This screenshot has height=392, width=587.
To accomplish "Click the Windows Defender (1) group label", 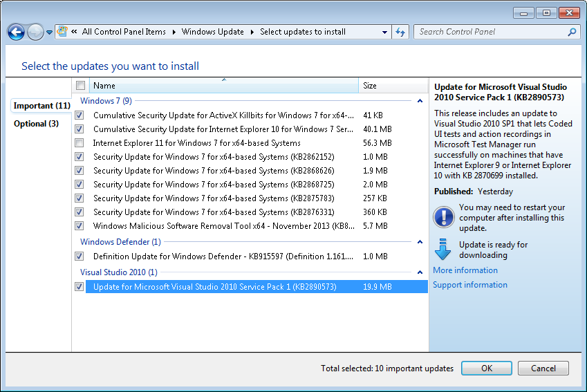I will coord(120,242).
